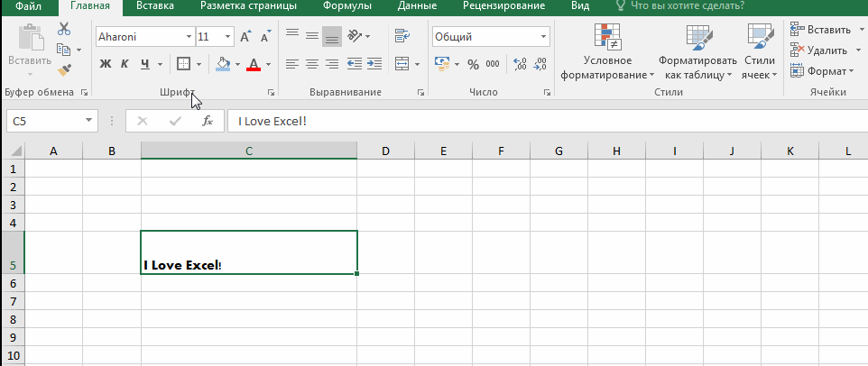
Task: Apply red font color A icon
Action: click(x=254, y=64)
